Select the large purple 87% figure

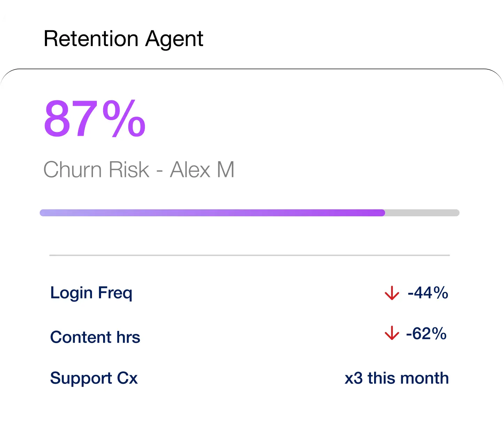pyautogui.click(x=94, y=119)
